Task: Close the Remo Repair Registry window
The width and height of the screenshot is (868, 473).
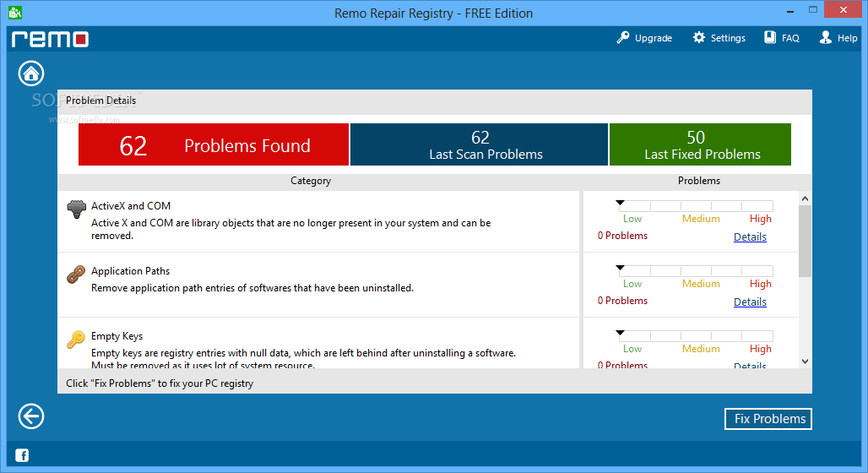Action: (843, 10)
